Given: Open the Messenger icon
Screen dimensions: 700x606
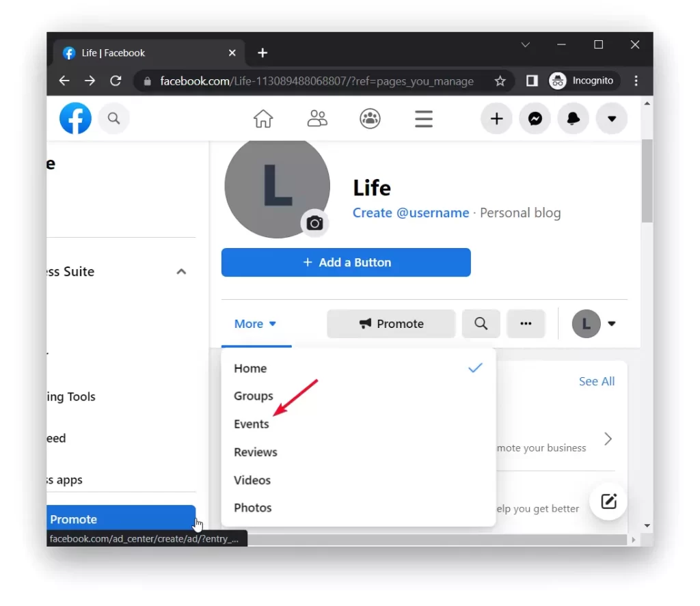Looking at the screenshot, I should [535, 118].
